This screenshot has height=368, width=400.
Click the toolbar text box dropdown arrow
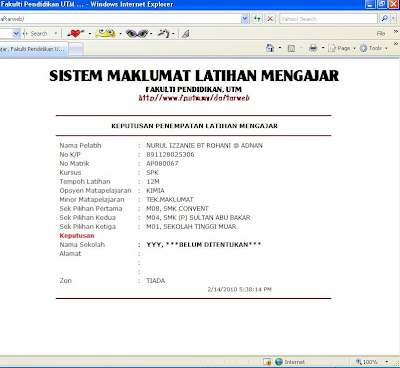click(x=16, y=33)
